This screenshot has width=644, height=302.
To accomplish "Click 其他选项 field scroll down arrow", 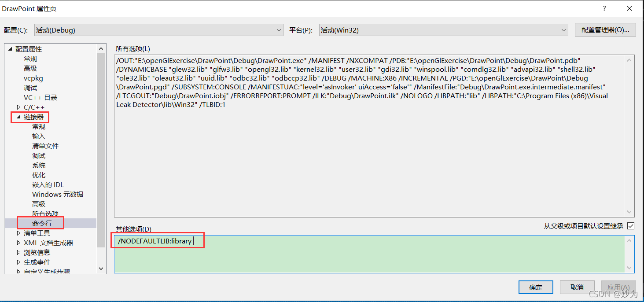I will coord(630,268).
